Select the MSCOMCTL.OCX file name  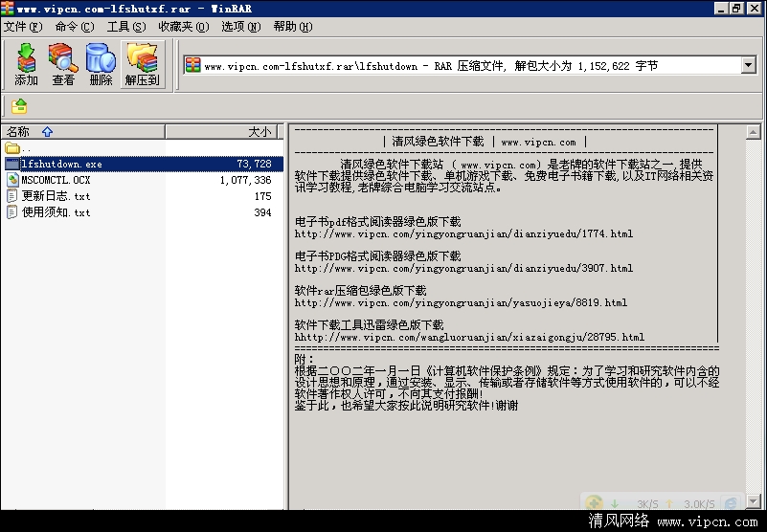pyautogui.click(x=56, y=180)
